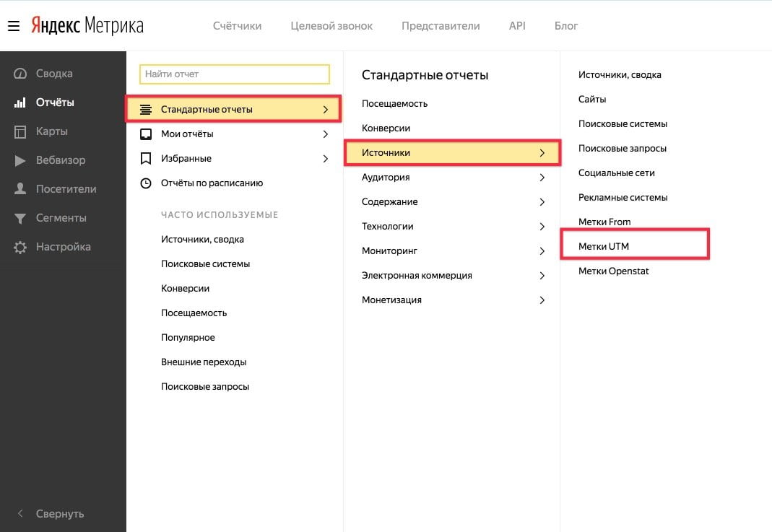Open Мои отчёты reports folder
This screenshot has width=772, height=532.
click(x=187, y=134)
